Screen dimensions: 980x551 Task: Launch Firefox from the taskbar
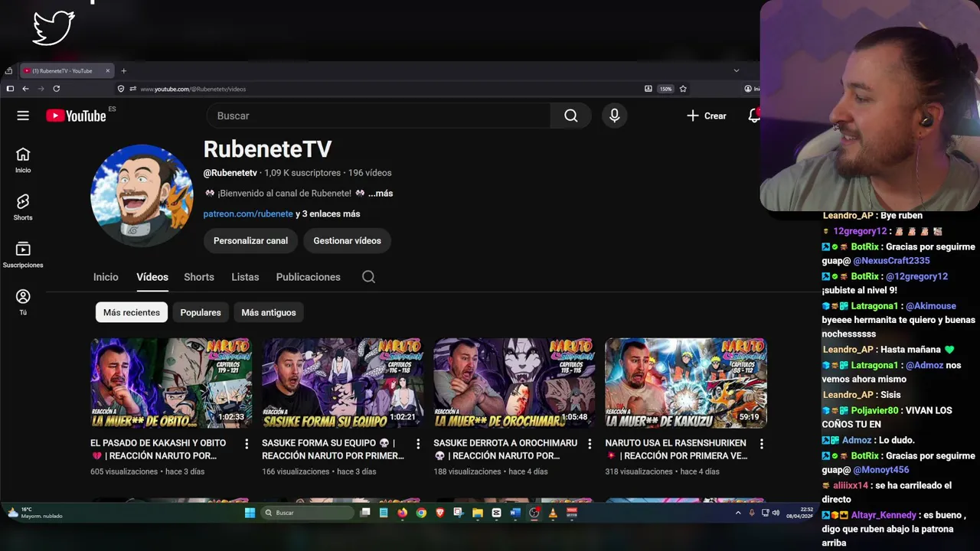point(403,513)
